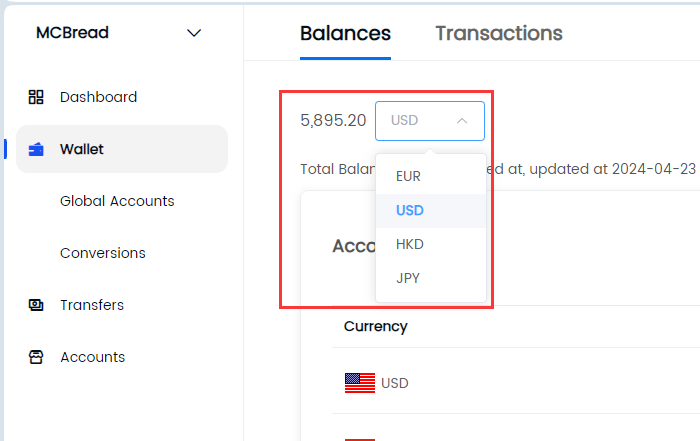700x441 pixels.
Task: Collapse the USD currency dropdown arrow
Action: coord(462,121)
